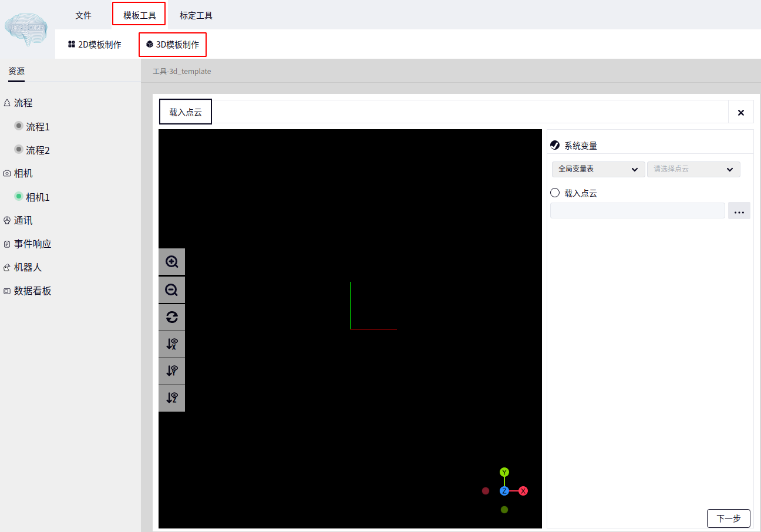Switch to view along Y axis
The height and width of the screenshot is (532, 761).
pos(171,371)
